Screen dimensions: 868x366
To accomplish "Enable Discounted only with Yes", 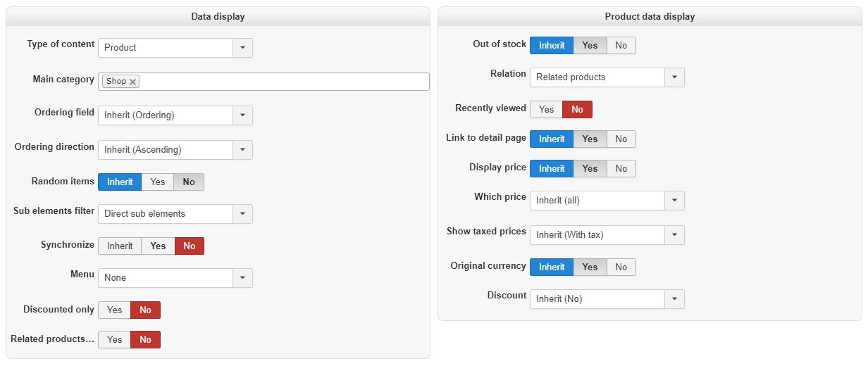I will point(114,310).
